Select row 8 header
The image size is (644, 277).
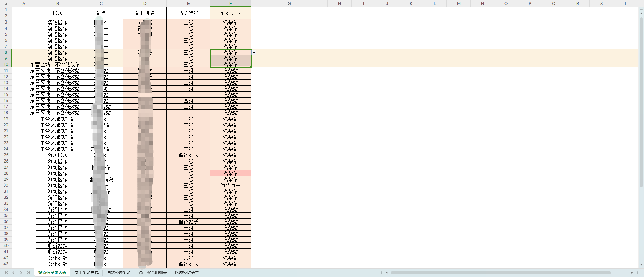click(x=6, y=52)
